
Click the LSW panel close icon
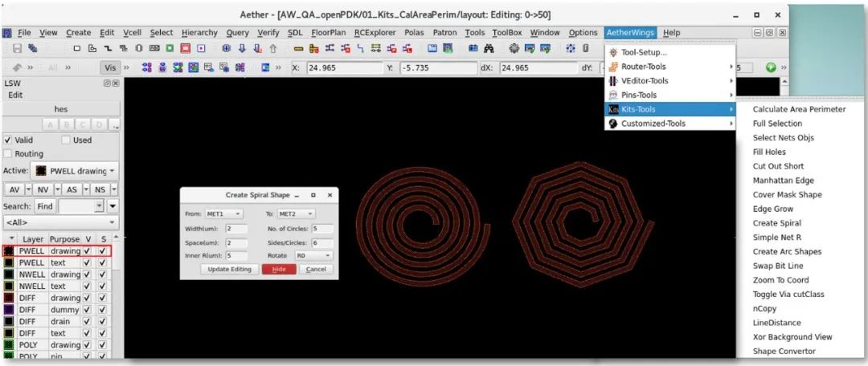point(115,83)
